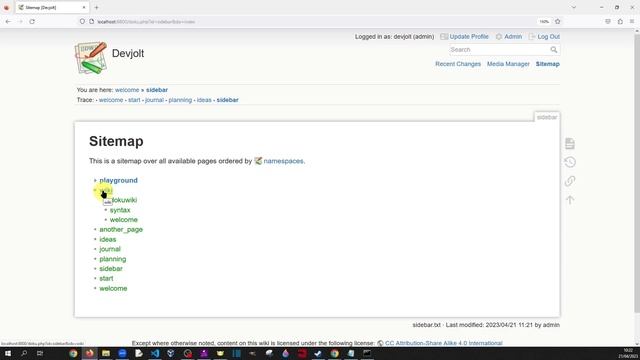Click start in the Trace breadcrumb
This screenshot has height=360, width=640.
[134, 100]
